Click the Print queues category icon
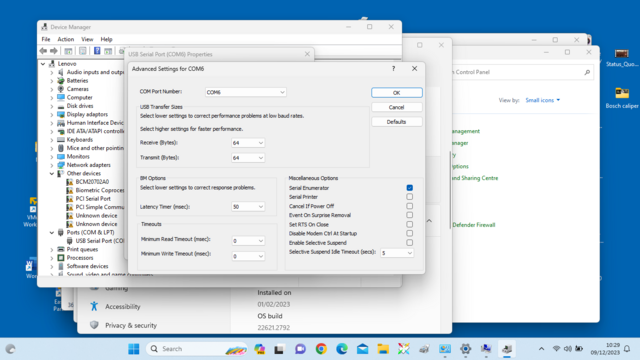 (61, 249)
